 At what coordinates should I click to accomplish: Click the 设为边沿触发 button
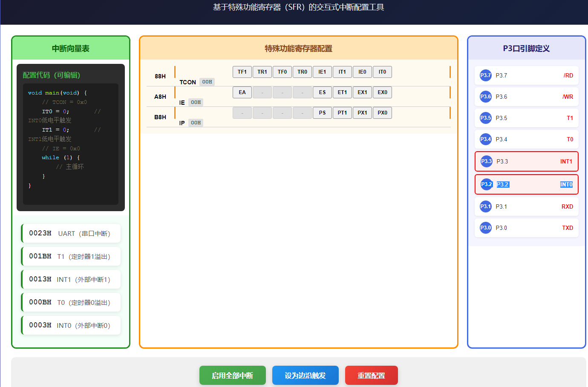click(306, 375)
